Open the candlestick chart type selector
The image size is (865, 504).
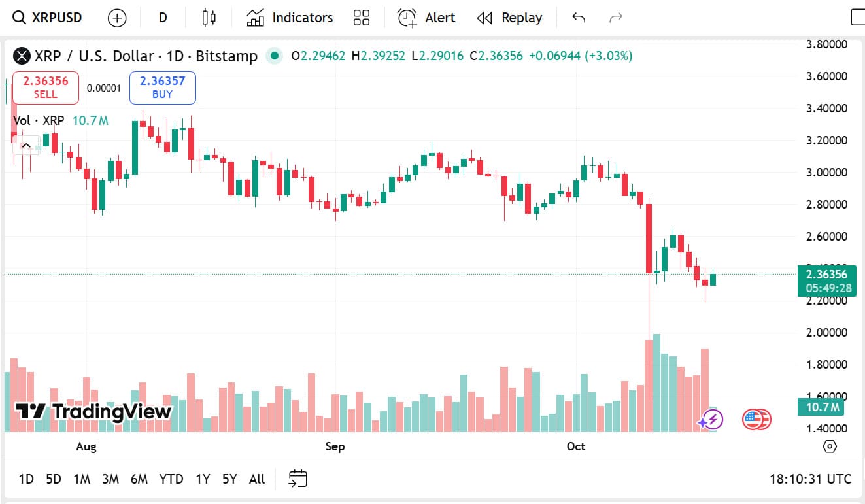point(209,18)
